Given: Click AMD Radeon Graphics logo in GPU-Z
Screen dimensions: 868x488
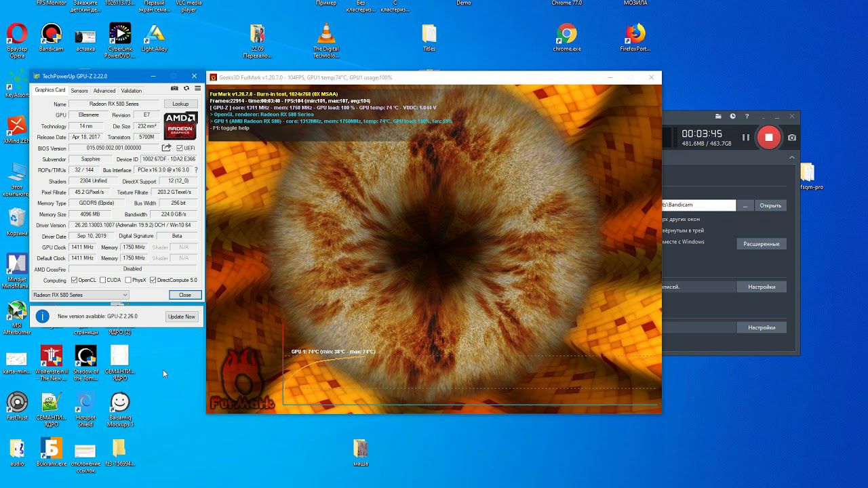Looking at the screenshot, I should [180, 126].
